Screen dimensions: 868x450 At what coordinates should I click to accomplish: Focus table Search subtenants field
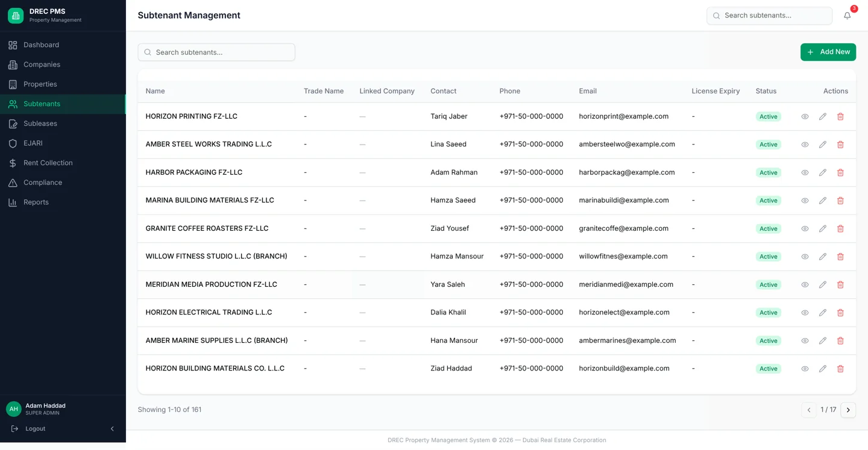click(x=216, y=52)
